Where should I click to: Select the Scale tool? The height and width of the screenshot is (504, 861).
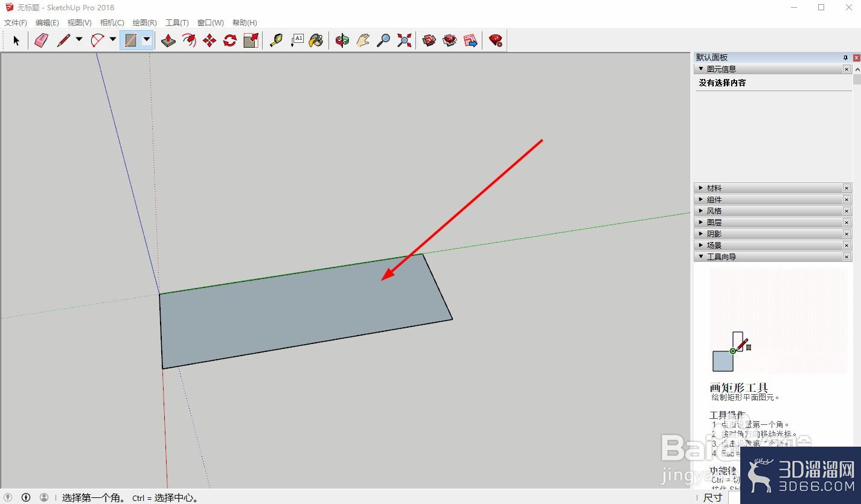coord(251,40)
